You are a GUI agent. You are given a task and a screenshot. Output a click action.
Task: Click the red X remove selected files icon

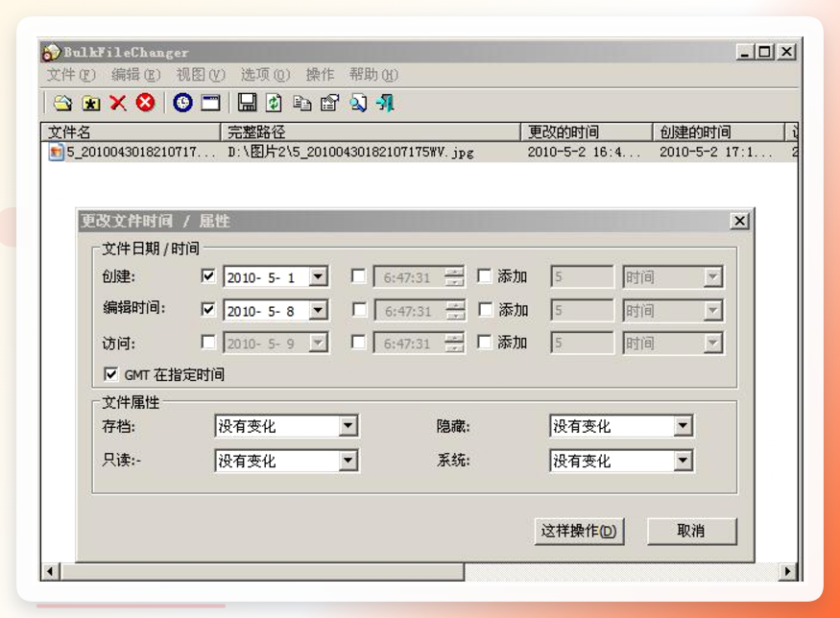(x=118, y=103)
